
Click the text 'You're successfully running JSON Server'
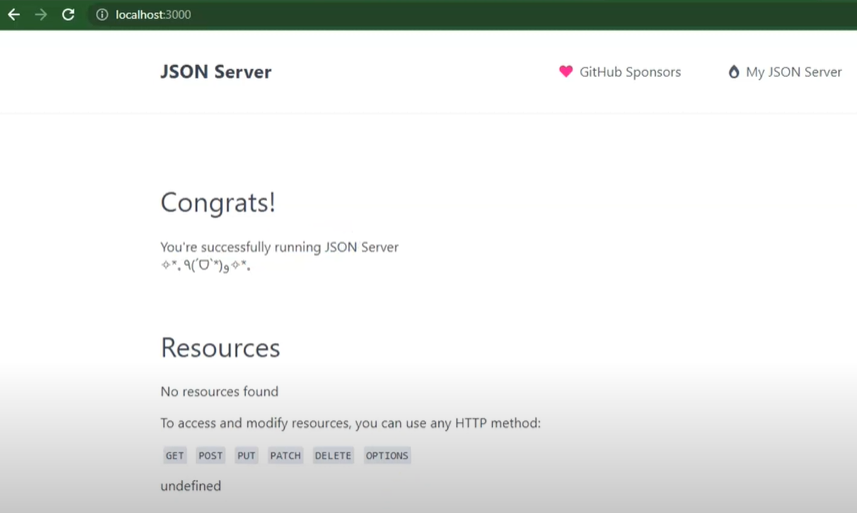(x=279, y=247)
